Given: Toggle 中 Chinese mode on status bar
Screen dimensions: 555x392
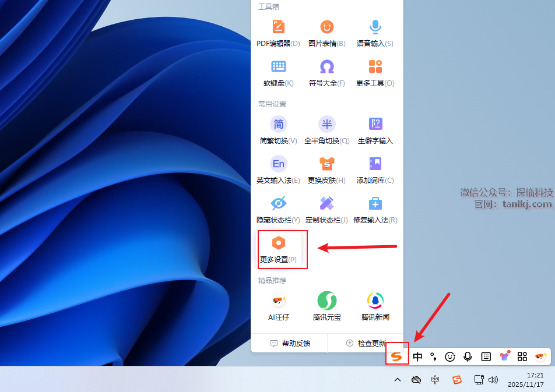Looking at the screenshot, I should [417, 356].
